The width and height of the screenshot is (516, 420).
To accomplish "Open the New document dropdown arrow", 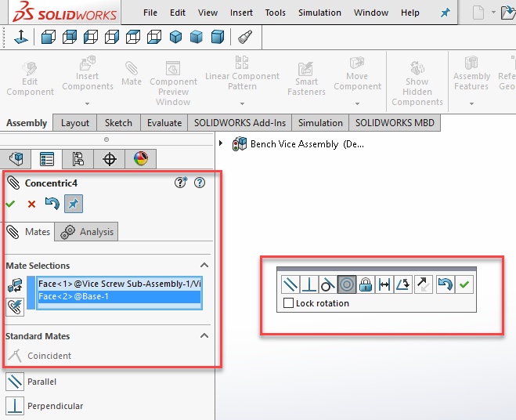I will click(493, 13).
